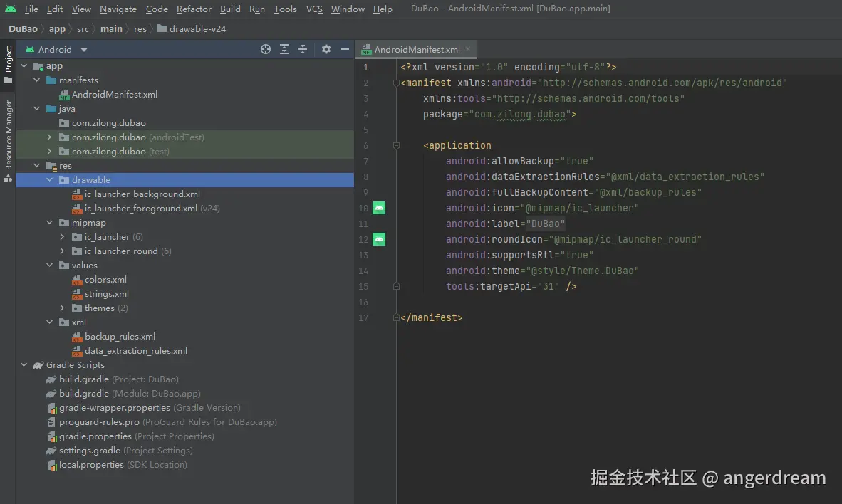Screen dimensions: 842x504
Task: Collapse the res folder
Action: pos(36,165)
